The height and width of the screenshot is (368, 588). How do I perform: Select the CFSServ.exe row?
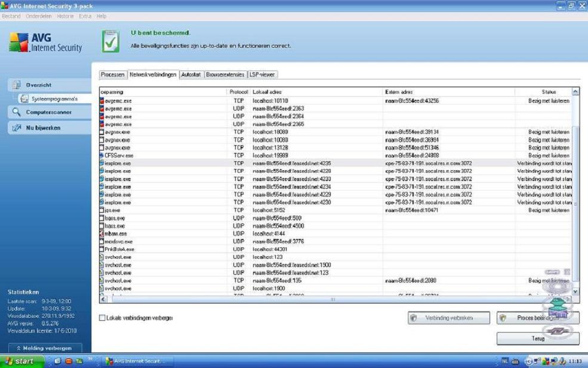335,155
